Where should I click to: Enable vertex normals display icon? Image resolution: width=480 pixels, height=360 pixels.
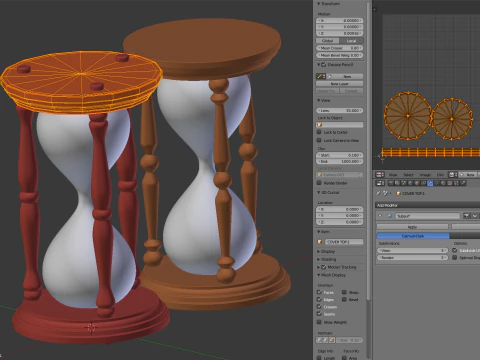[319, 340]
